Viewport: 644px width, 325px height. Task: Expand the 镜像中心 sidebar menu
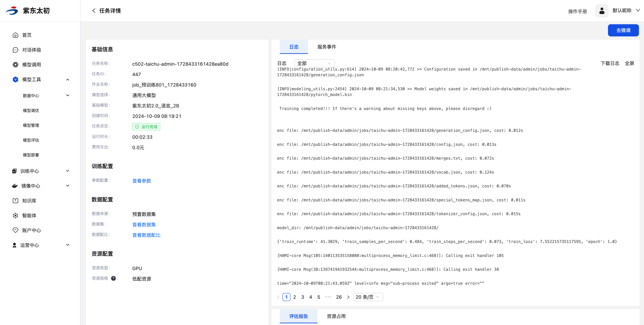point(67,186)
